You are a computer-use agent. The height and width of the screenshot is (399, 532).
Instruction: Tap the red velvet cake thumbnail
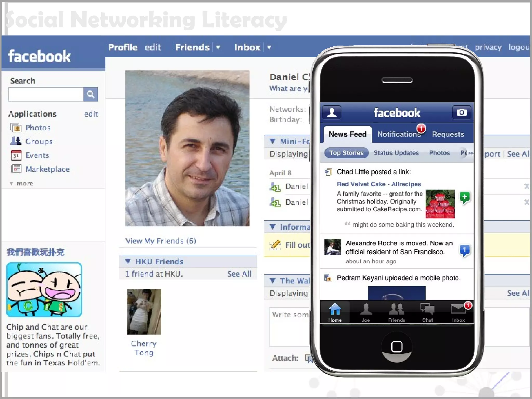440,204
